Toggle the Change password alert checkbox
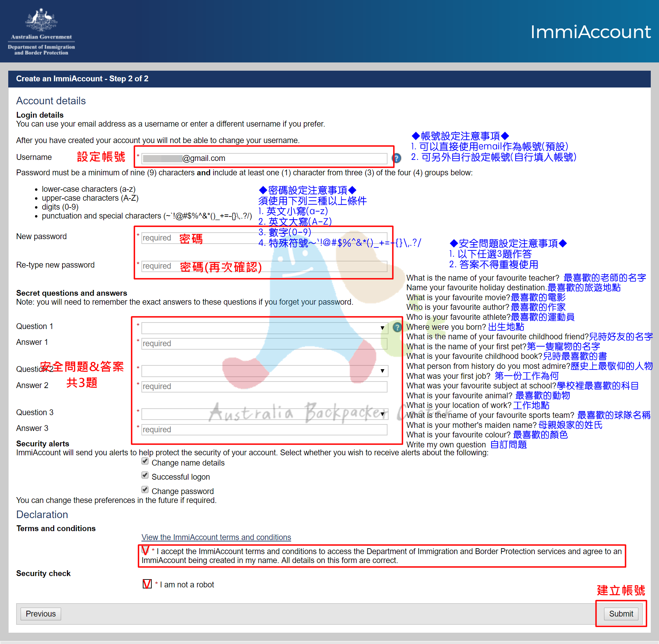 145,490
